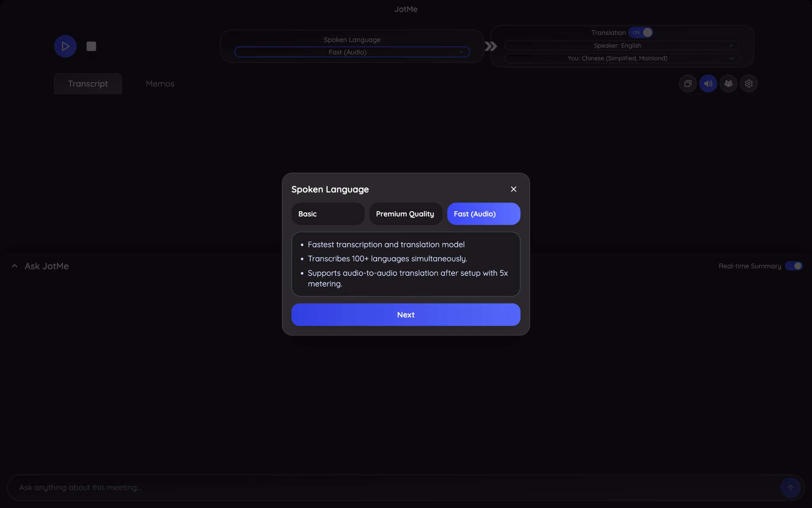
Task: Click the Ask JotMe heading text
Action: pyautogui.click(x=47, y=266)
